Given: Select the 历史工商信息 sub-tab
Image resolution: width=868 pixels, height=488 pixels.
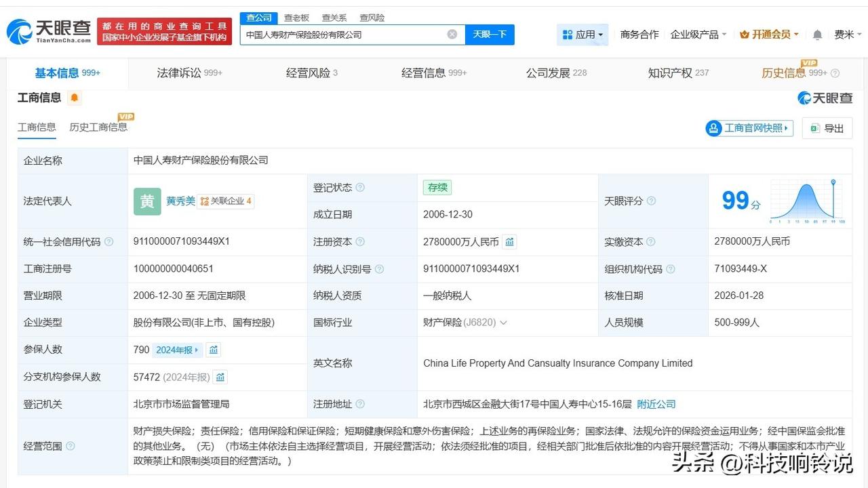Looking at the screenshot, I should [x=98, y=127].
